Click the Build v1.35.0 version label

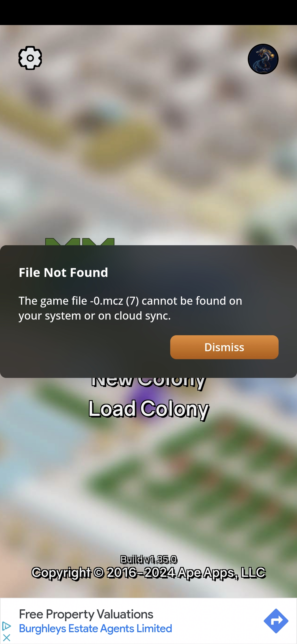(149, 560)
